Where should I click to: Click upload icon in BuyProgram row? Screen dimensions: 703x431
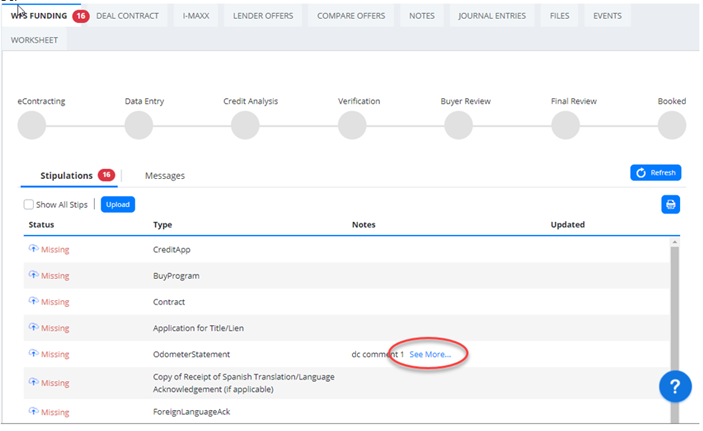pyautogui.click(x=34, y=274)
